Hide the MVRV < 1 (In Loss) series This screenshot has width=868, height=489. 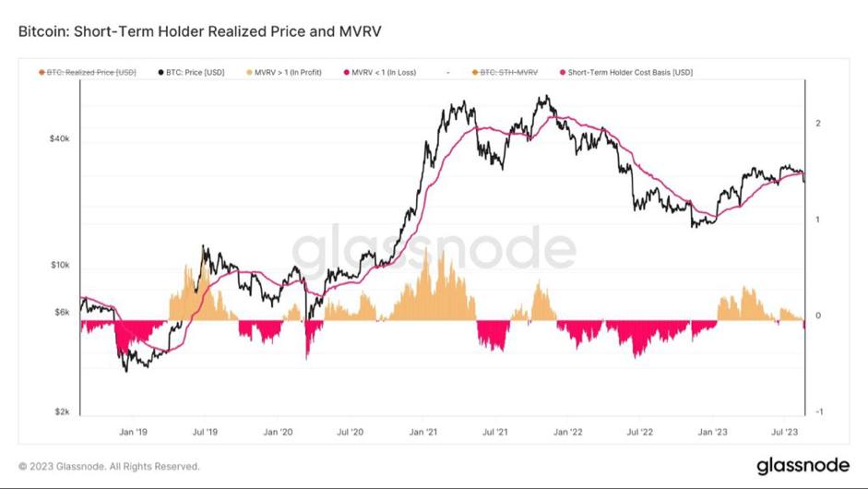[384, 72]
